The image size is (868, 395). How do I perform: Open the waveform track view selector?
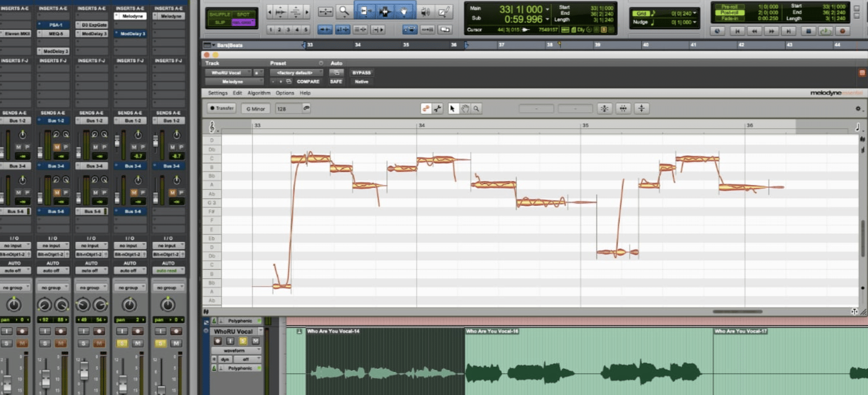(x=236, y=350)
